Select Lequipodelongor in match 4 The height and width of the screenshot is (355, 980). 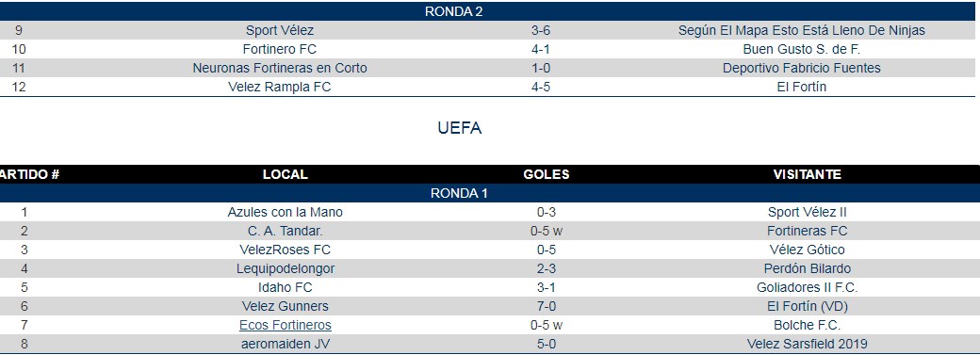click(x=285, y=268)
